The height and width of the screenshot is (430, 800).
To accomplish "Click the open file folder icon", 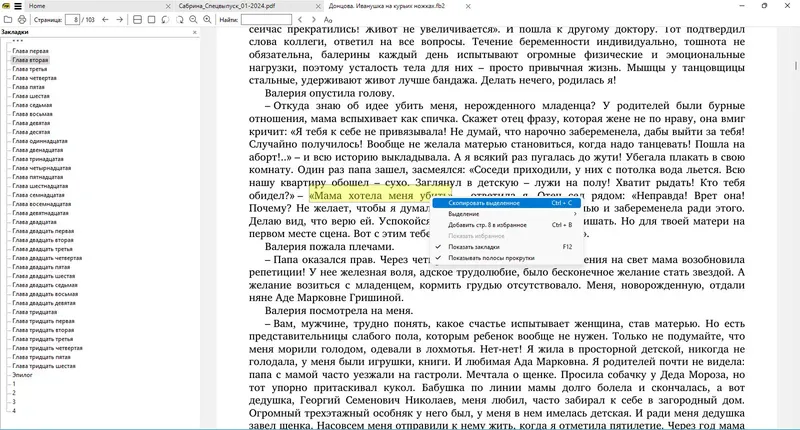I will coord(8,19).
